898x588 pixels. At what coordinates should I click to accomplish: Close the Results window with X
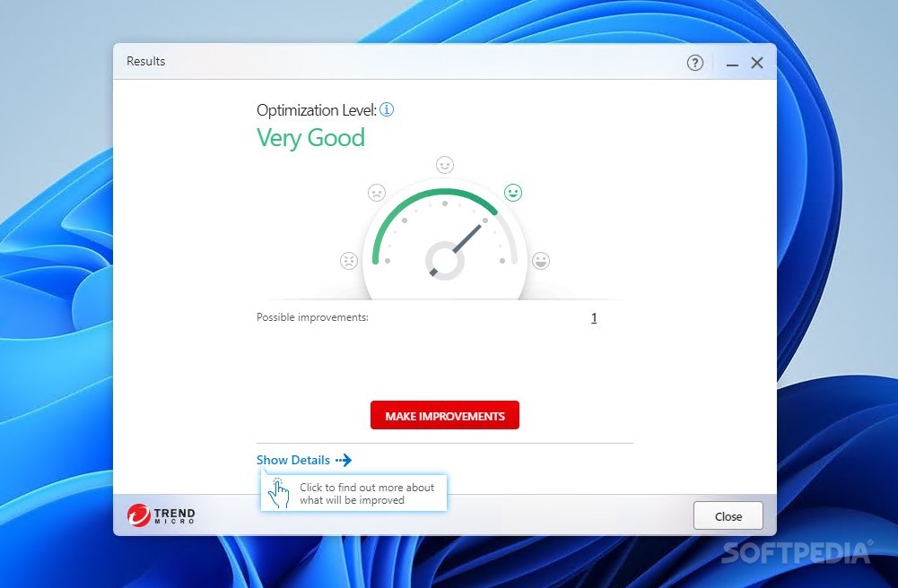(757, 63)
